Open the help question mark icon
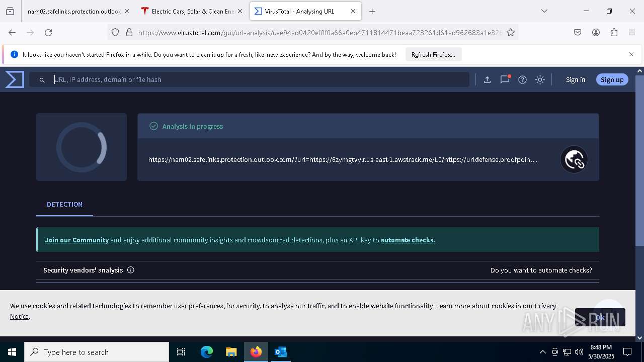 522,79
